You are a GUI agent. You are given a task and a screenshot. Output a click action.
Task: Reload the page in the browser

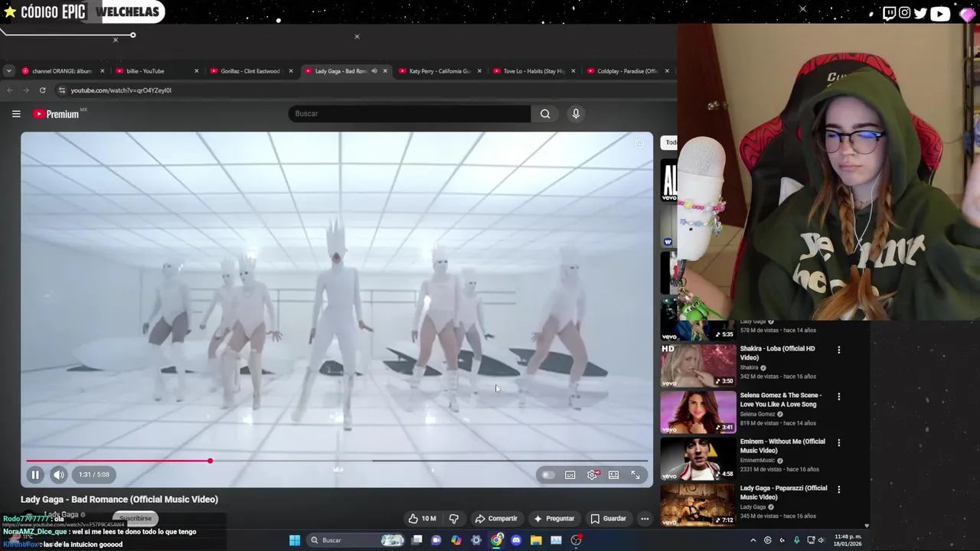click(42, 90)
